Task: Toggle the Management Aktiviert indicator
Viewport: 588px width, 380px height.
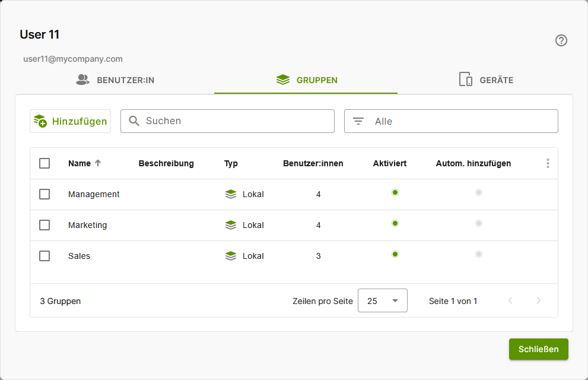Action: click(x=395, y=192)
